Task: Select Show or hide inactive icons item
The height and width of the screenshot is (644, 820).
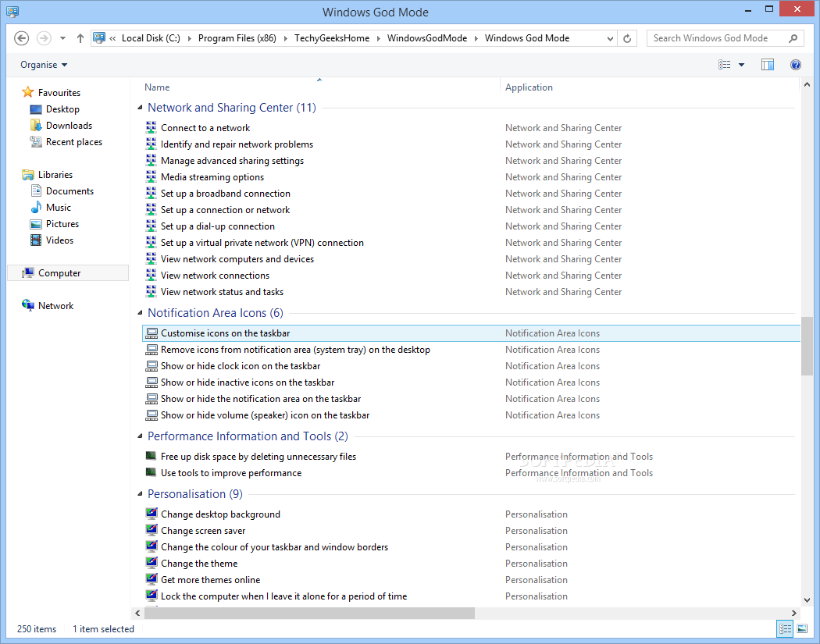Action: [x=248, y=382]
